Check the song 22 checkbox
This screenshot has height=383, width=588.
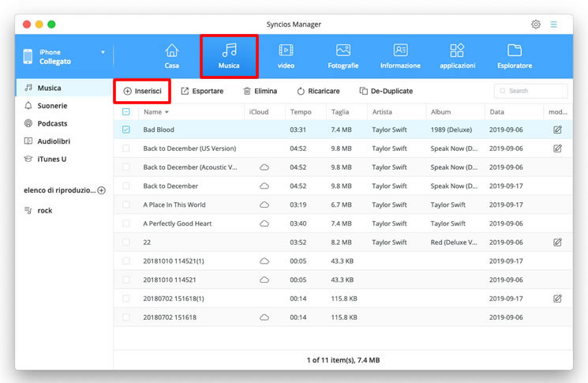(126, 242)
